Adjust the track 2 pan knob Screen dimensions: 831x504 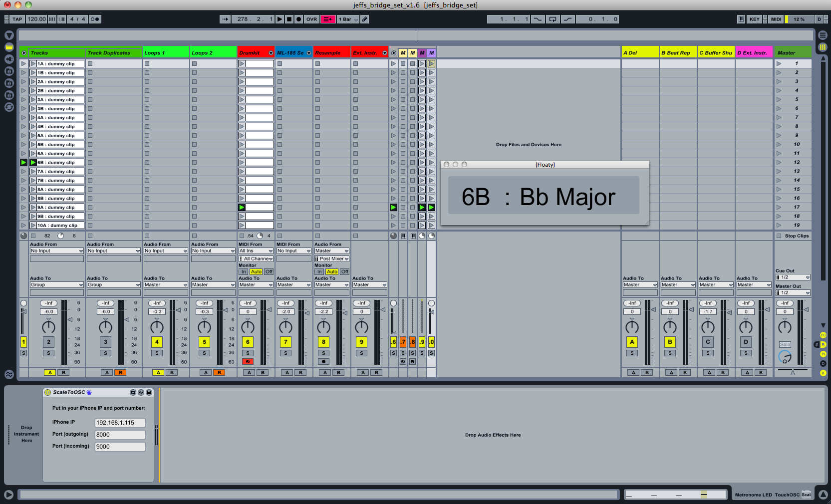(48, 327)
